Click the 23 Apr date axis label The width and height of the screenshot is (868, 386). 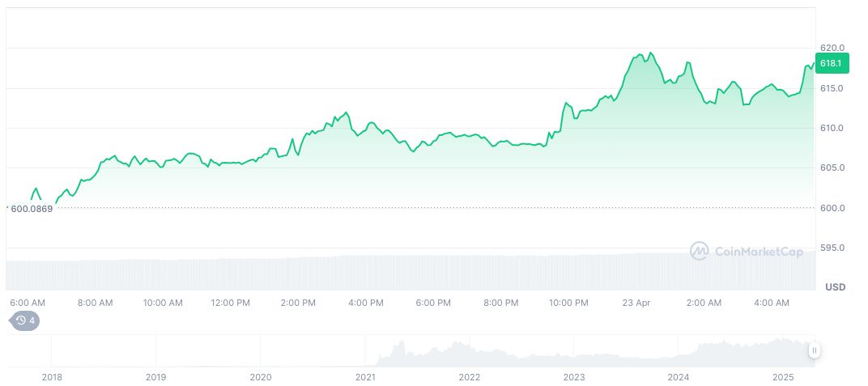click(x=636, y=303)
